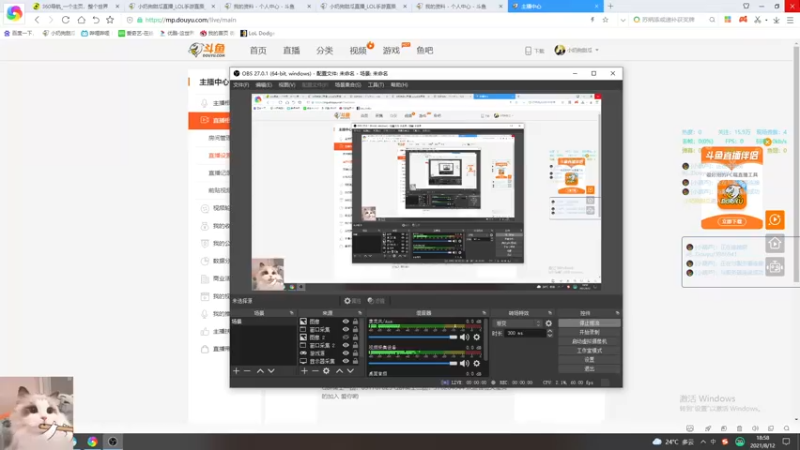Open the video capture device mixer gear
The width and height of the screenshot is (800, 450).
[x=477, y=363]
